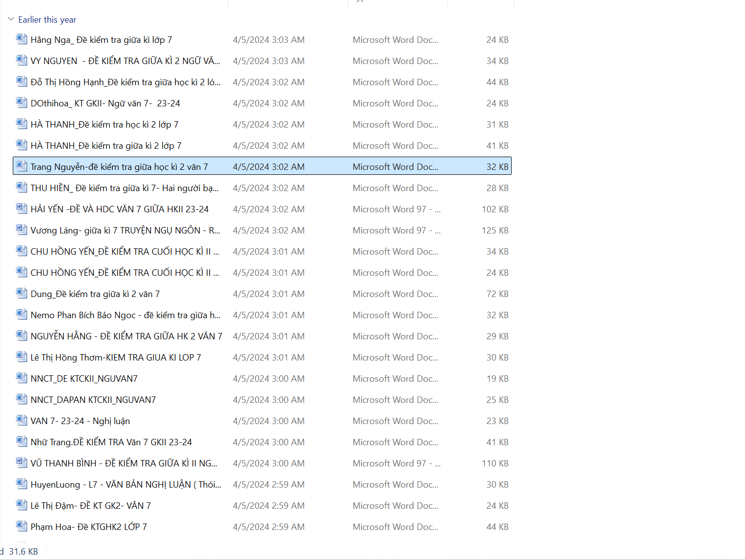This screenshot has width=745, height=560.
Task: Click icon of Nhữ Trang.ĐỀ KIỂM TRA file
Action: pyautogui.click(x=22, y=442)
